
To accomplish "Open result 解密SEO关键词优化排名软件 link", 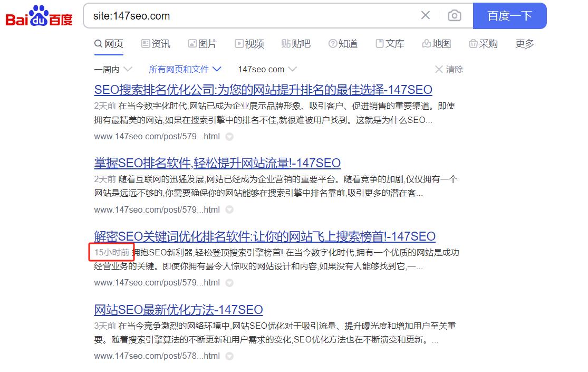I will pos(265,236).
